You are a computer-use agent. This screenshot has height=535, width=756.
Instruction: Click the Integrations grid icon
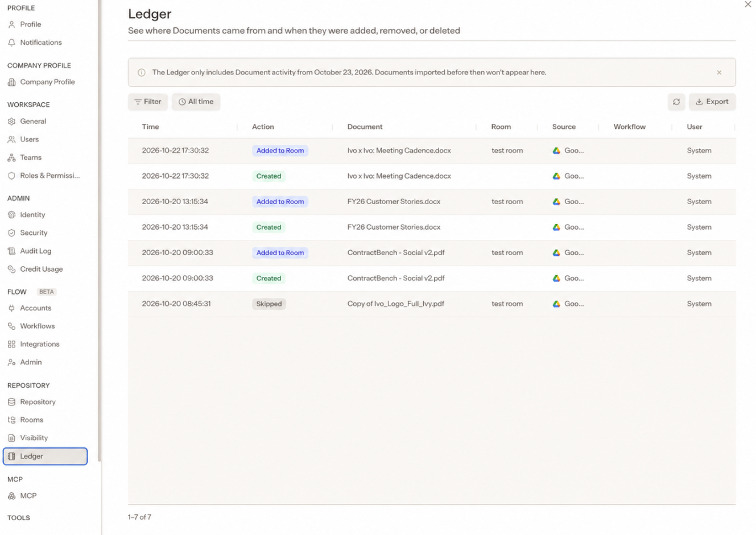tap(11, 345)
